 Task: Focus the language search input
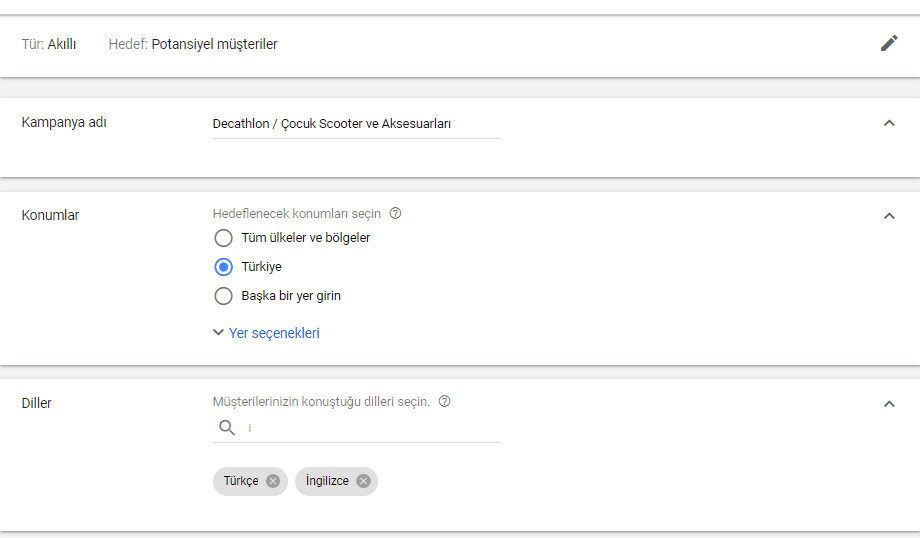(x=370, y=428)
